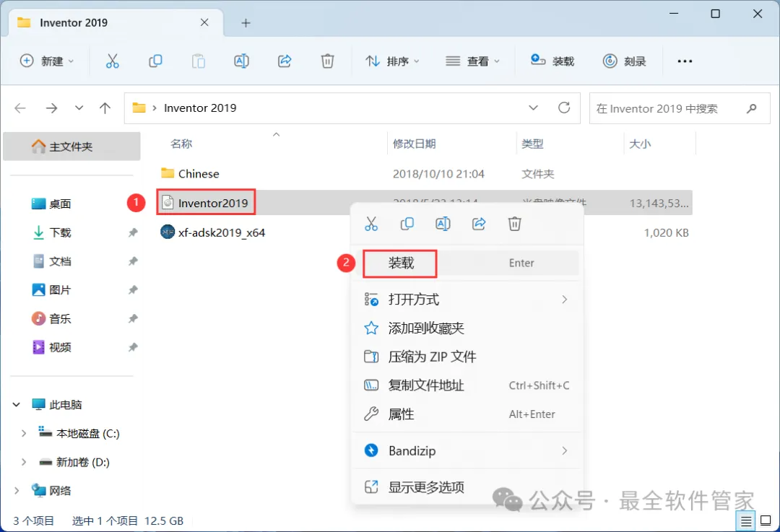780x532 pixels.
Task: Open the 新建 dropdown
Action: click(x=47, y=61)
